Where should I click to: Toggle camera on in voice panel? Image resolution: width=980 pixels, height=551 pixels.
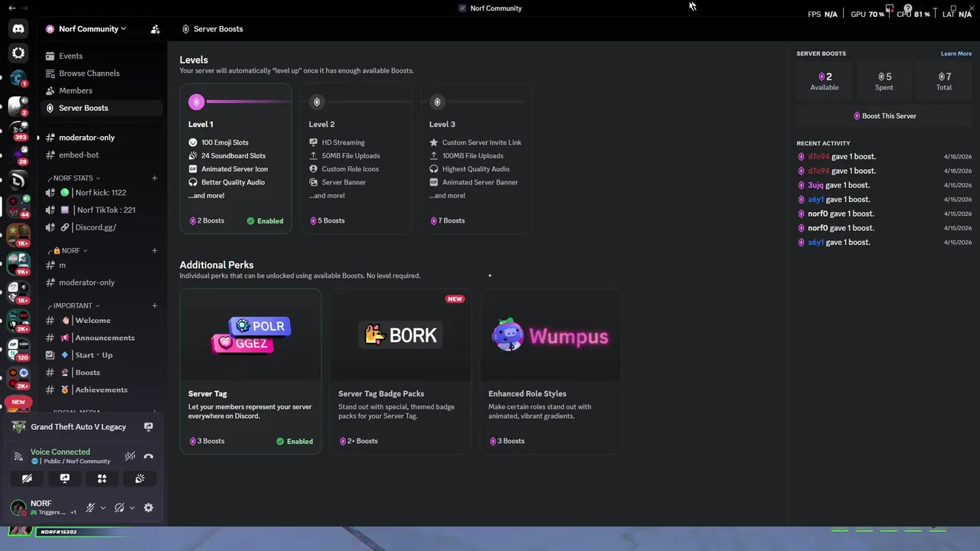(27, 478)
